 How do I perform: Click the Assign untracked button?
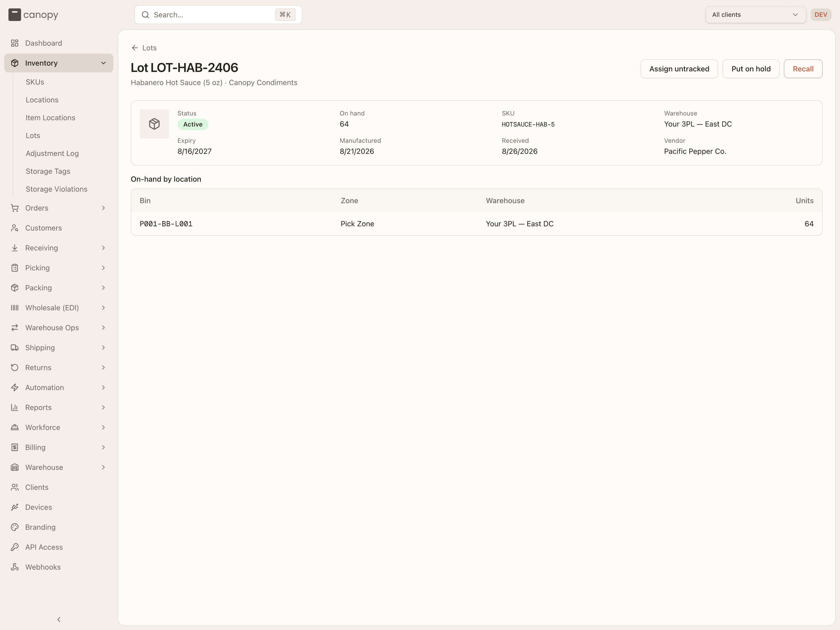[679, 69]
